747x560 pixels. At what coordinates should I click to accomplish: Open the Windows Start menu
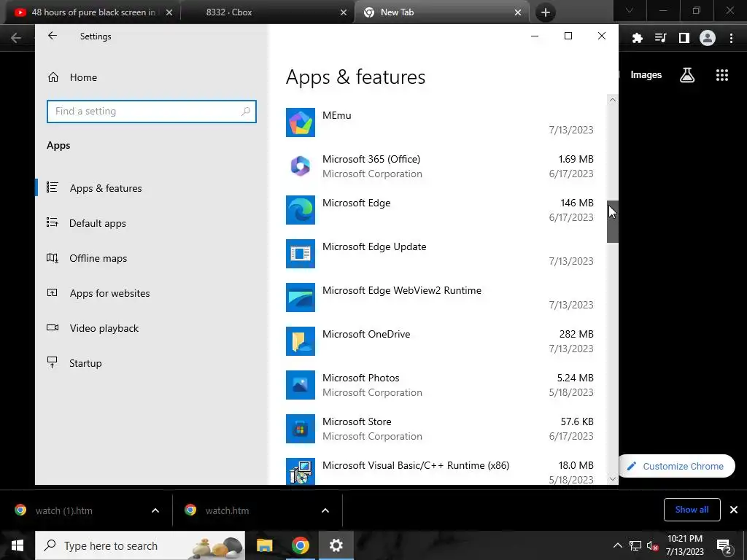tap(18, 545)
